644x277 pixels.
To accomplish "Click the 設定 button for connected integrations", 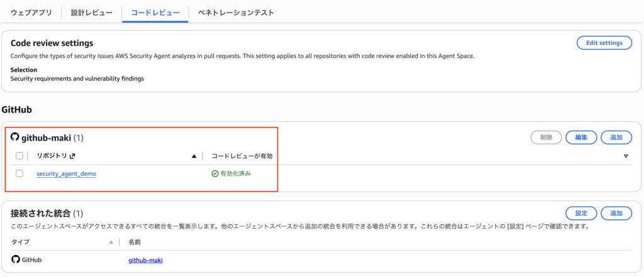I will 581,213.
